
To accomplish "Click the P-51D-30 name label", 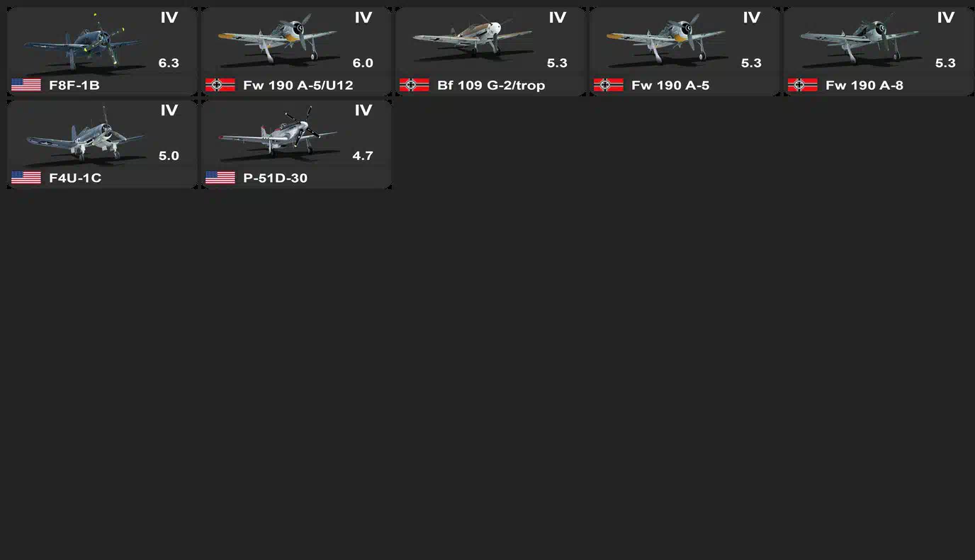I will (x=276, y=178).
